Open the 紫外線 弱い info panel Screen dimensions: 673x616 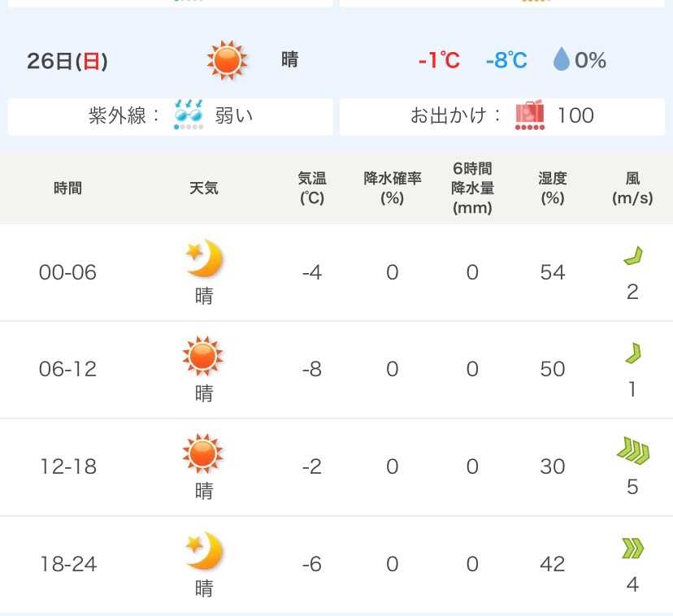click(x=171, y=116)
